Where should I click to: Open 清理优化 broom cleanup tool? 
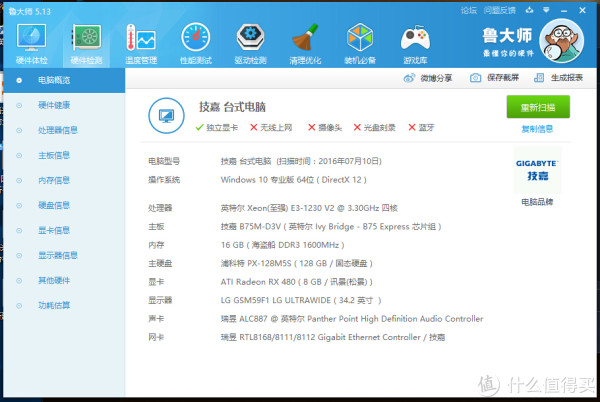pyautogui.click(x=305, y=44)
